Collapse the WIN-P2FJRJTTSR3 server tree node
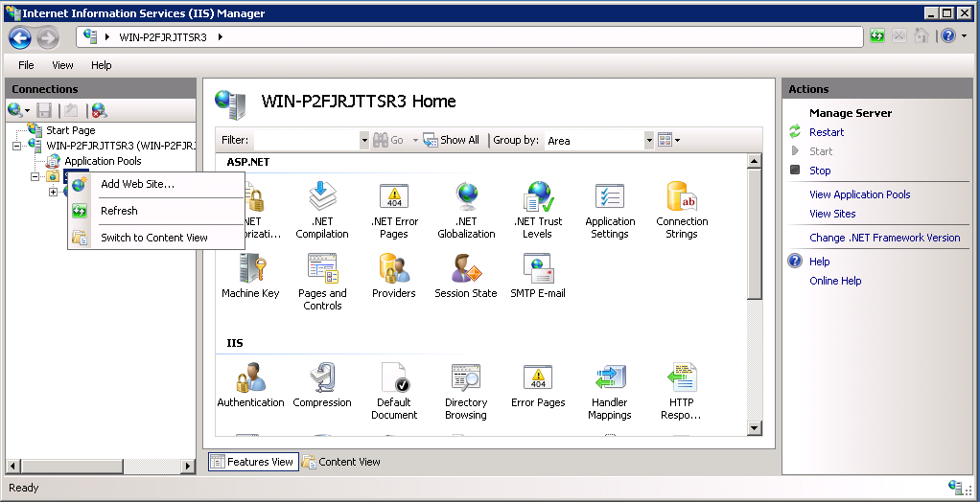The height and width of the screenshot is (502, 980). (x=16, y=147)
